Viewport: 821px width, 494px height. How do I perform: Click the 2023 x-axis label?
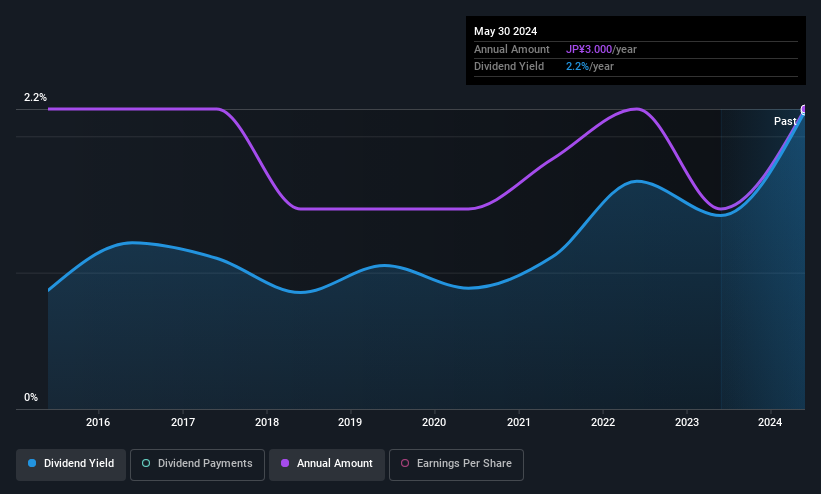pyautogui.click(x=686, y=422)
